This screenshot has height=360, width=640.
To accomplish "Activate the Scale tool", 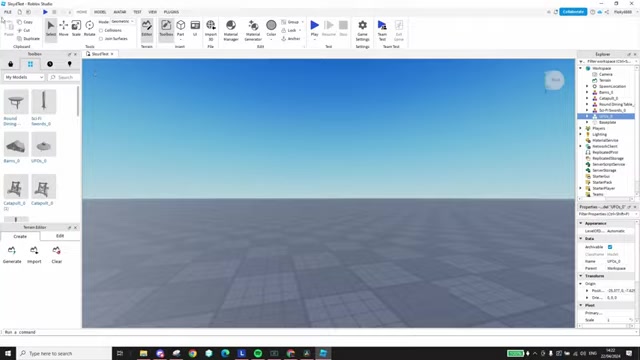I will (76, 29).
